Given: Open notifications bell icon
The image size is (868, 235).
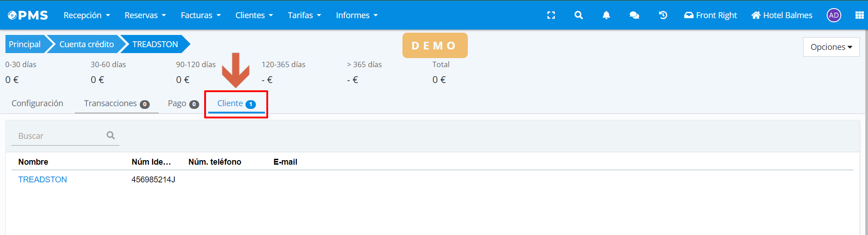Looking at the screenshot, I should [x=606, y=15].
